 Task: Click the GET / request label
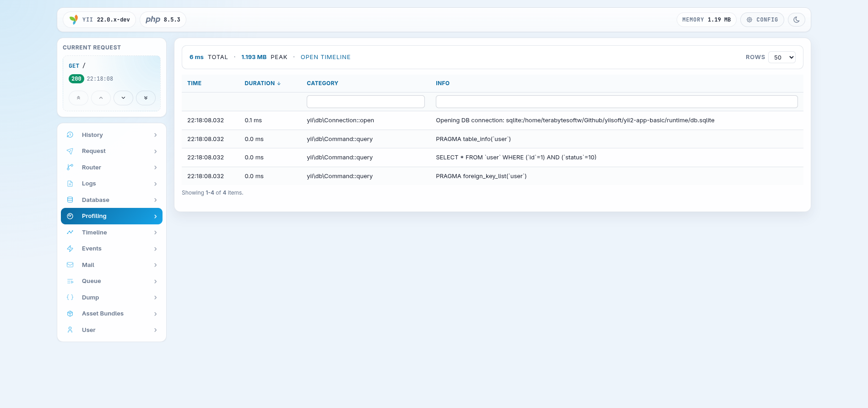(x=77, y=66)
